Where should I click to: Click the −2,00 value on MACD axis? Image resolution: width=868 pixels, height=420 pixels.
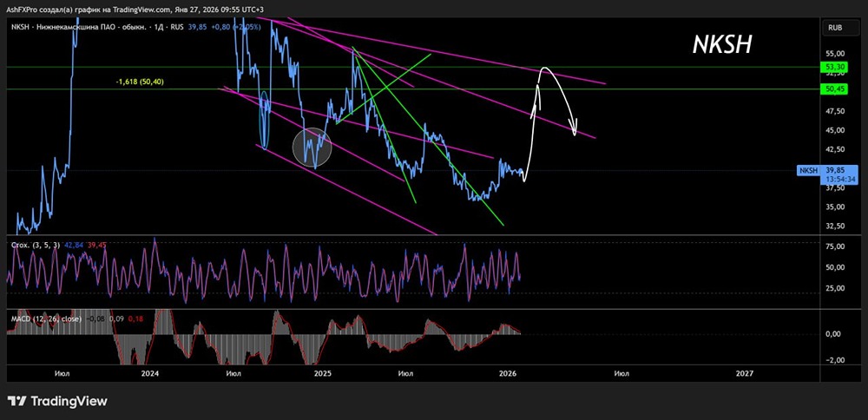[x=833, y=359]
